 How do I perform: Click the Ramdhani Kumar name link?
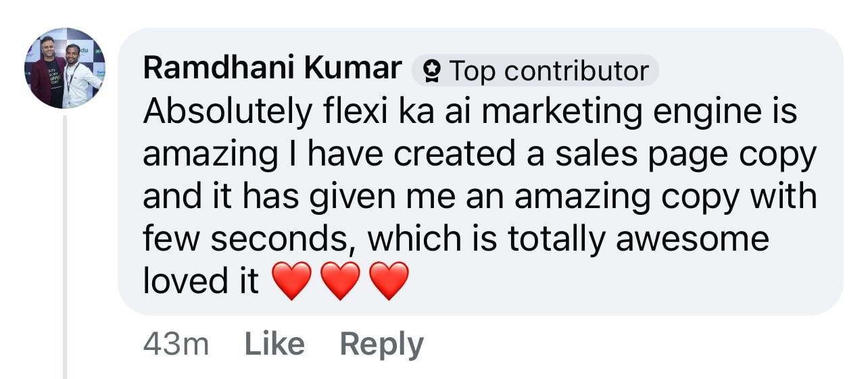pos(272,70)
